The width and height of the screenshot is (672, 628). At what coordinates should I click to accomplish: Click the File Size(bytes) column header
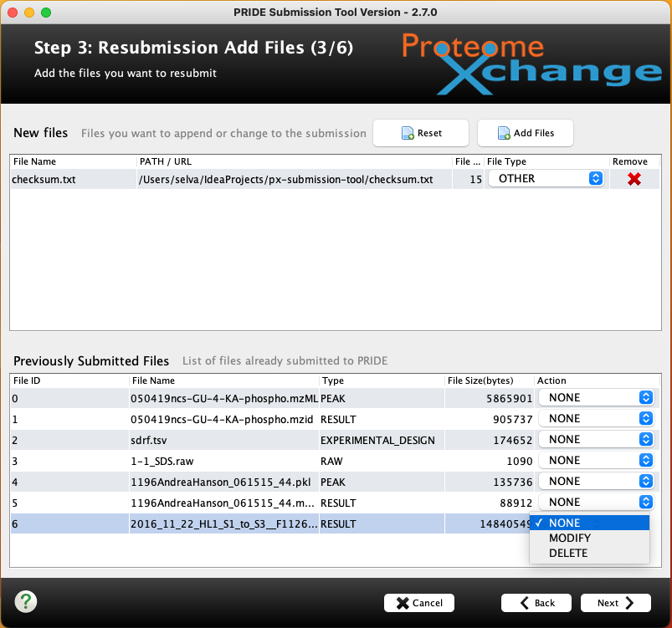pos(490,380)
